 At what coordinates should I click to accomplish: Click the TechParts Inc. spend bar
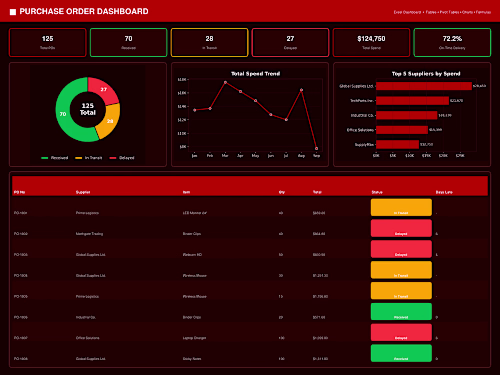pos(412,101)
